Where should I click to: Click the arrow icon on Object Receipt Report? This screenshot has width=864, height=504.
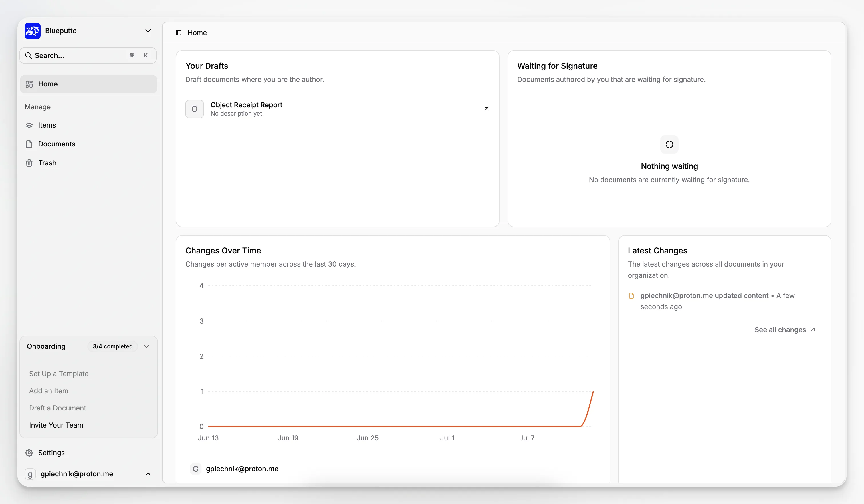[486, 109]
